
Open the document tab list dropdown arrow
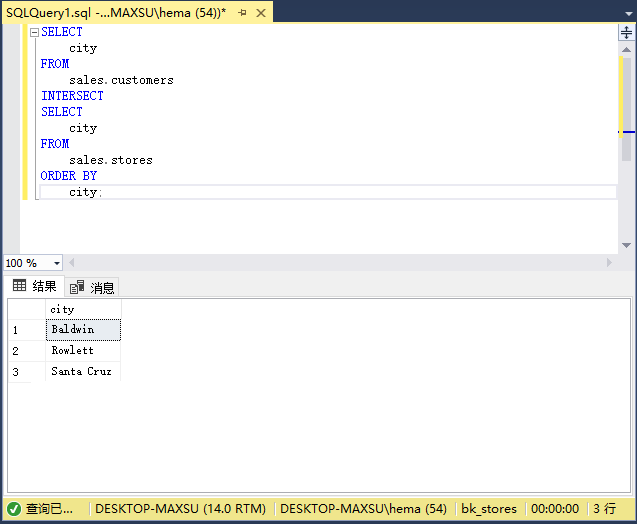pos(628,14)
